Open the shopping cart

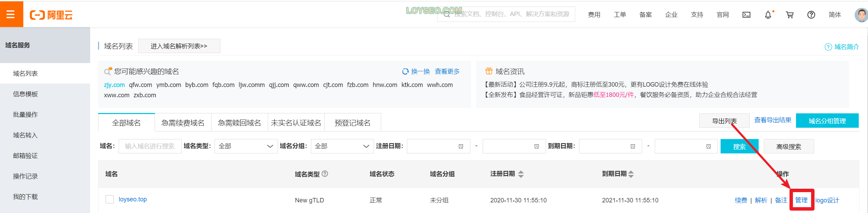tap(790, 15)
